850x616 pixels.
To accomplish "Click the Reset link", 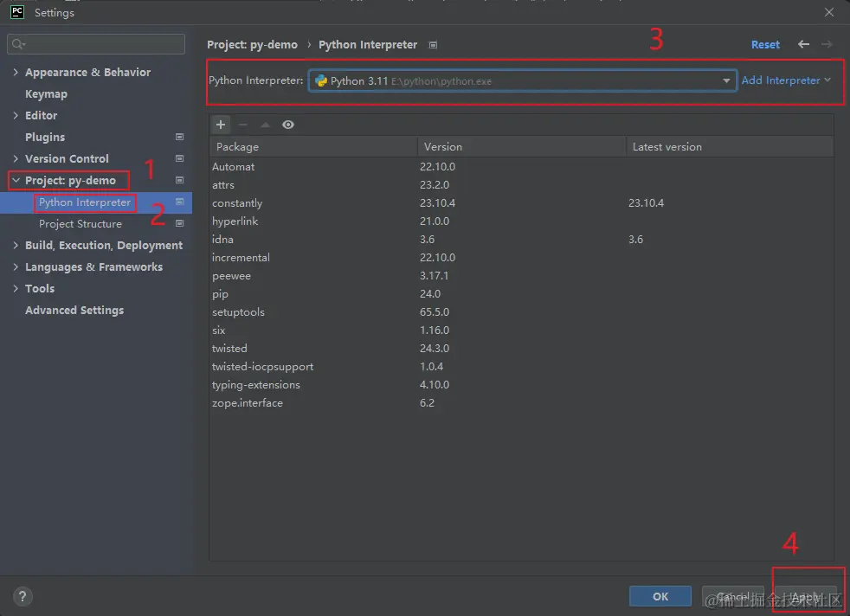I will click(x=765, y=44).
